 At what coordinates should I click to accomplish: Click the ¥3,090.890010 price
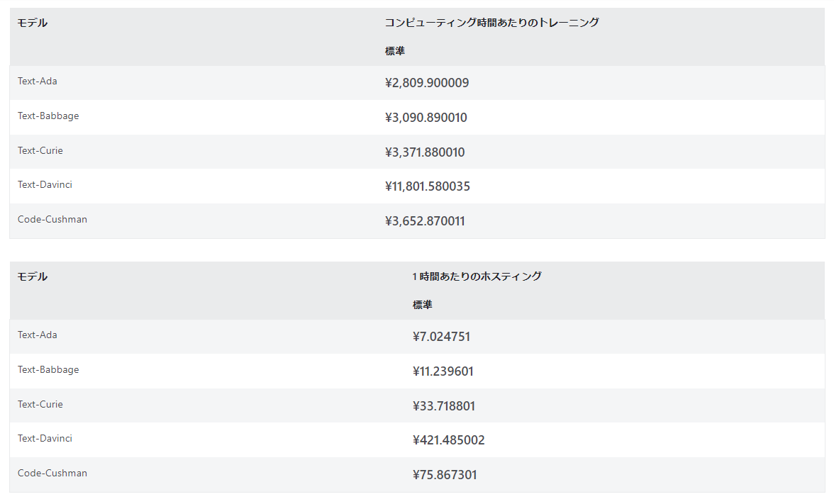click(426, 118)
